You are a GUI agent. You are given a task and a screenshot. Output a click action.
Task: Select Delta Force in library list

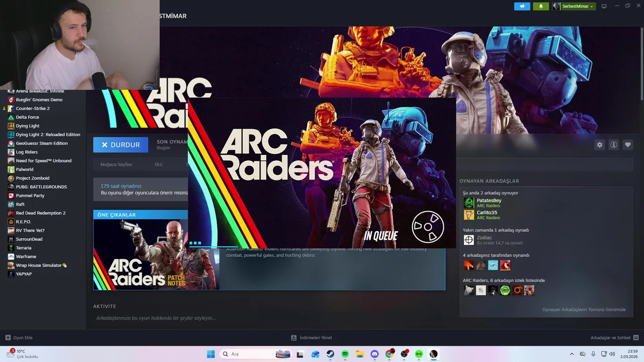tap(27, 117)
